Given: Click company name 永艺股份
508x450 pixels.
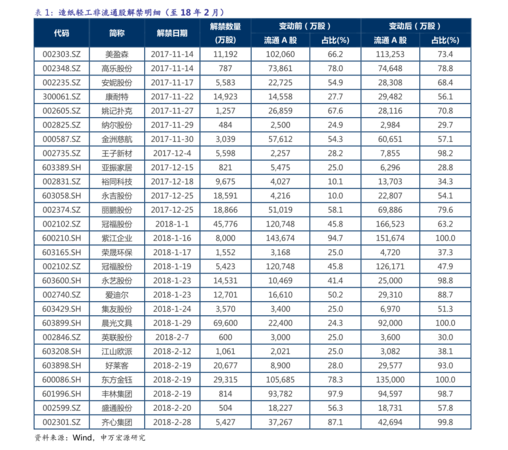Looking at the screenshot, I should 117,281.
